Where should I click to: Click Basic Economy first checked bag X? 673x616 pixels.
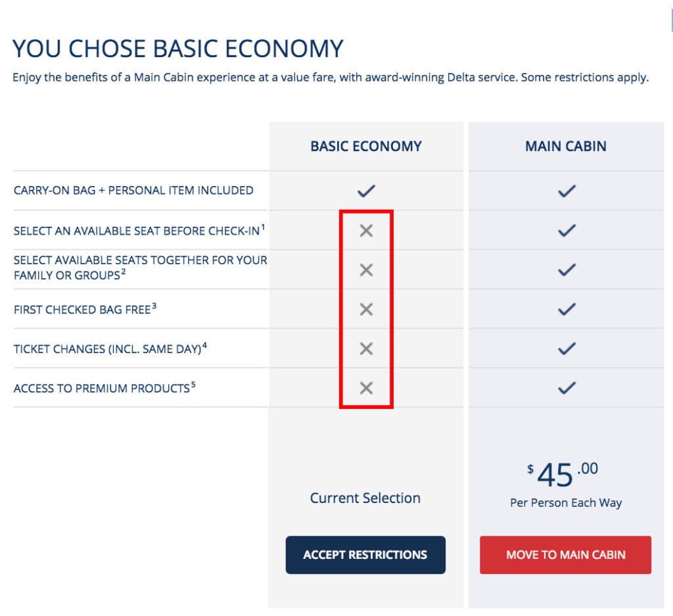click(x=366, y=309)
